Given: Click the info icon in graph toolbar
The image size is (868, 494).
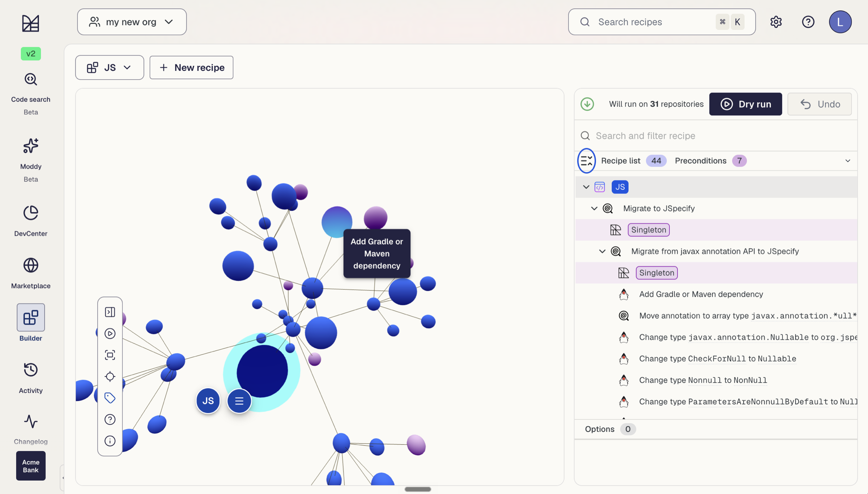Looking at the screenshot, I should (x=110, y=441).
